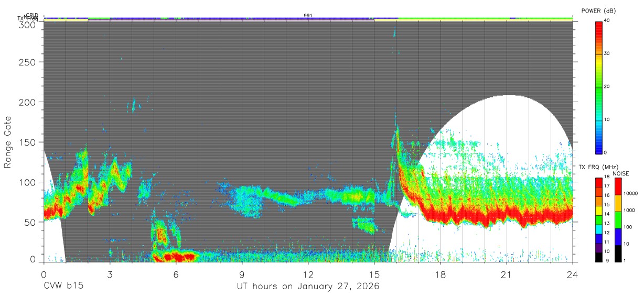Click x-axis tick label 21
Screen dimensions: 644x297
(507, 274)
